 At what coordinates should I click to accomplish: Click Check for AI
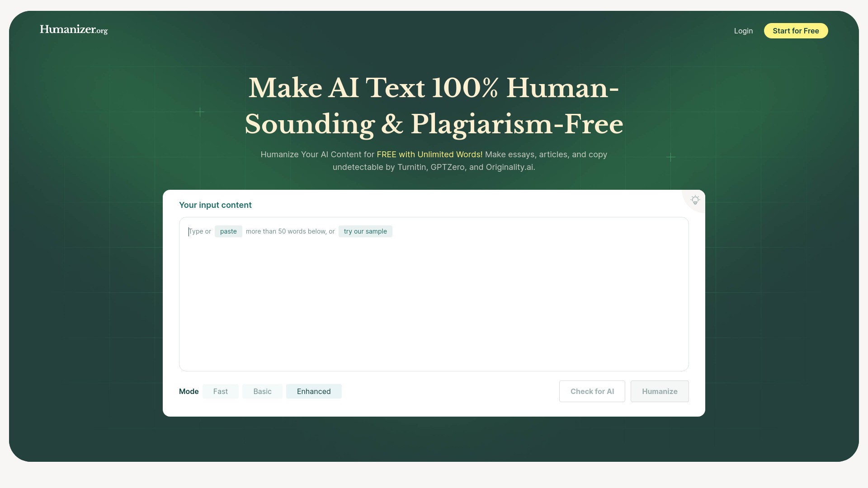click(x=592, y=391)
